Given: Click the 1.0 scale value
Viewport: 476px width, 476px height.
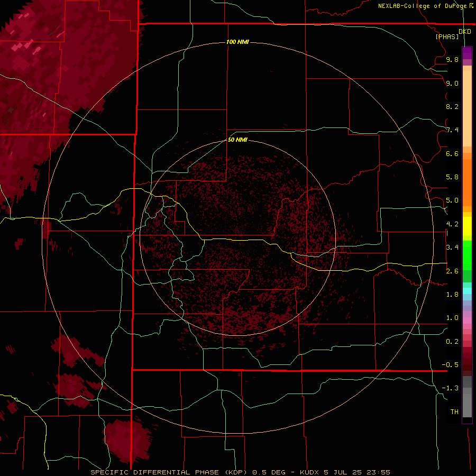Looking at the screenshot, I should click(452, 318).
